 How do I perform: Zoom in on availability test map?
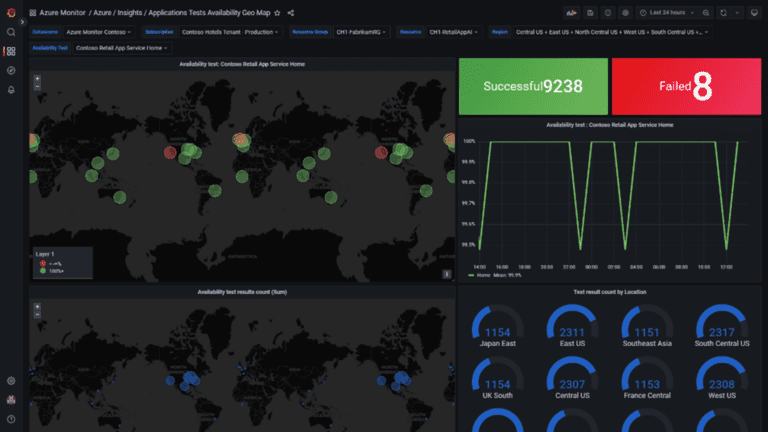pos(37,78)
